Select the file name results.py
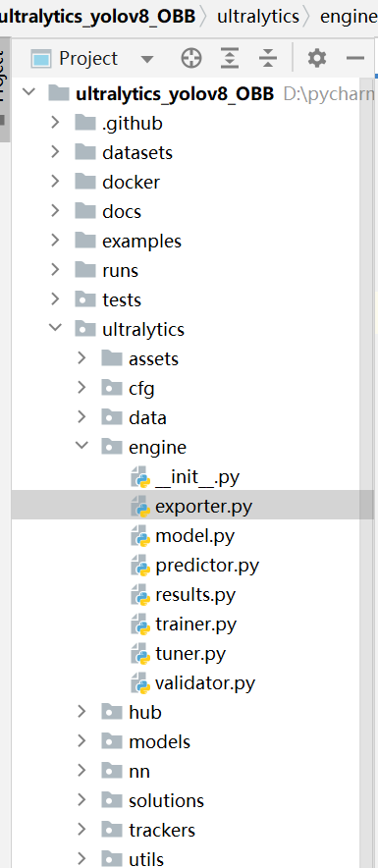This screenshot has height=868, width=378. [x=195, y=596]
